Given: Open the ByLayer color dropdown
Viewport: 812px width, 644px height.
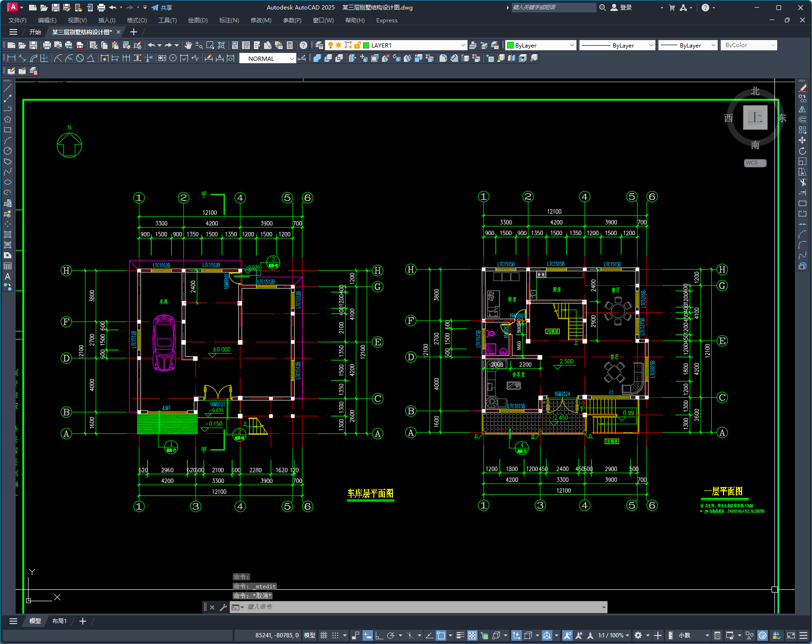Looking at the screenshot, I should point(571,45).
